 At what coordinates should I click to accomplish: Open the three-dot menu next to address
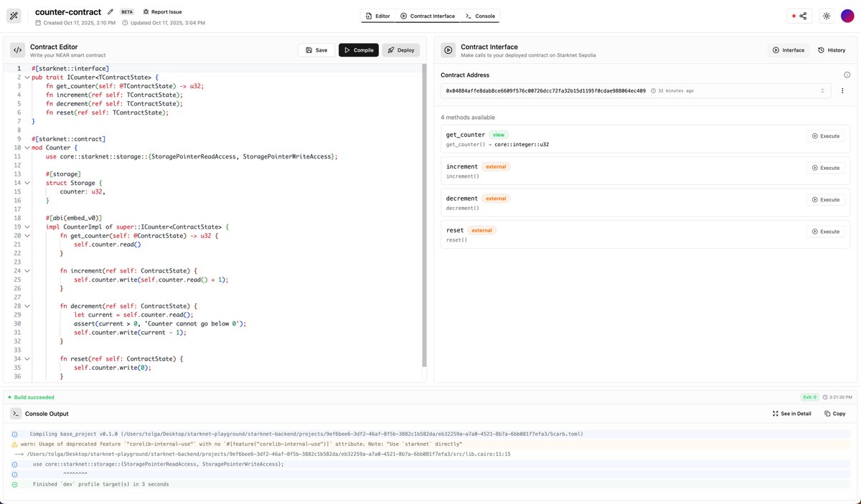pyautogui.click(x=841, y=91)
